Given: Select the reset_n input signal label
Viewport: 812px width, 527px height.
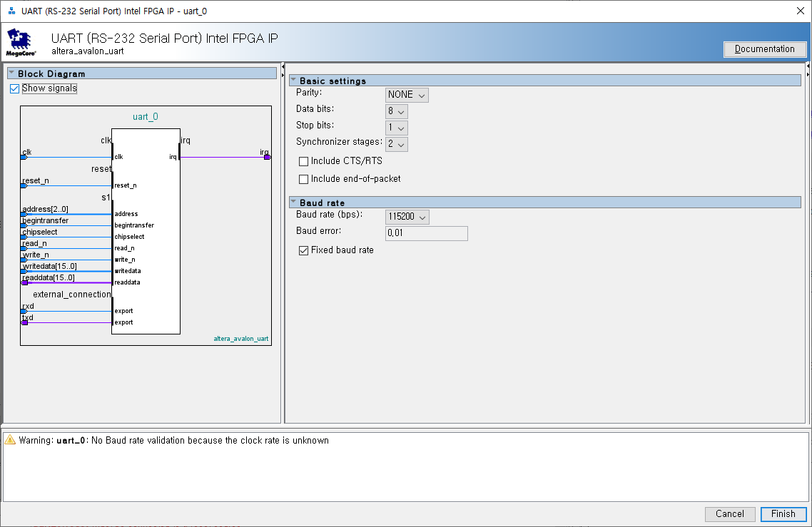Looking at the screenshot, I should pyautogui.click(x=36, y=180).
